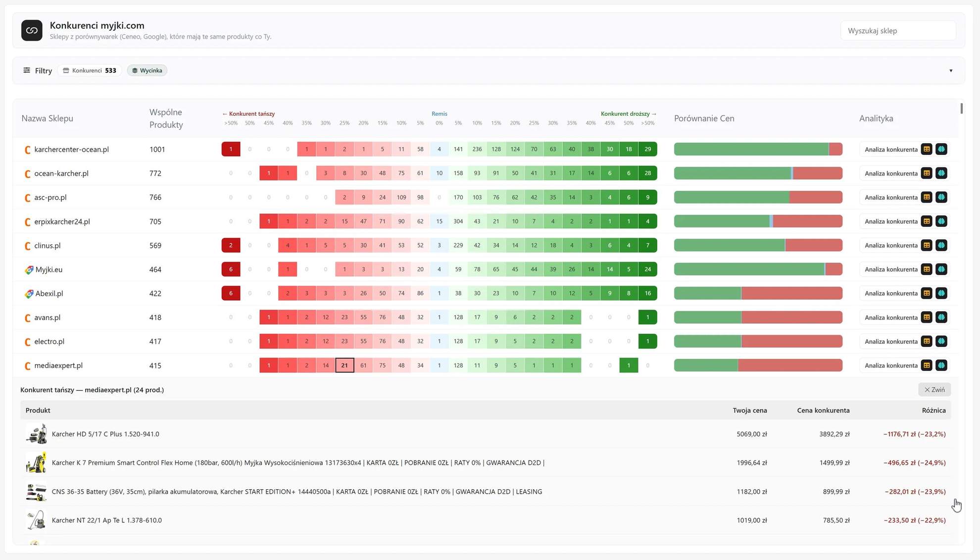Expand the 109 cell in asc-pro.pl row
The height and width of the screenshot is (560, 980).
tap(401, 197)
